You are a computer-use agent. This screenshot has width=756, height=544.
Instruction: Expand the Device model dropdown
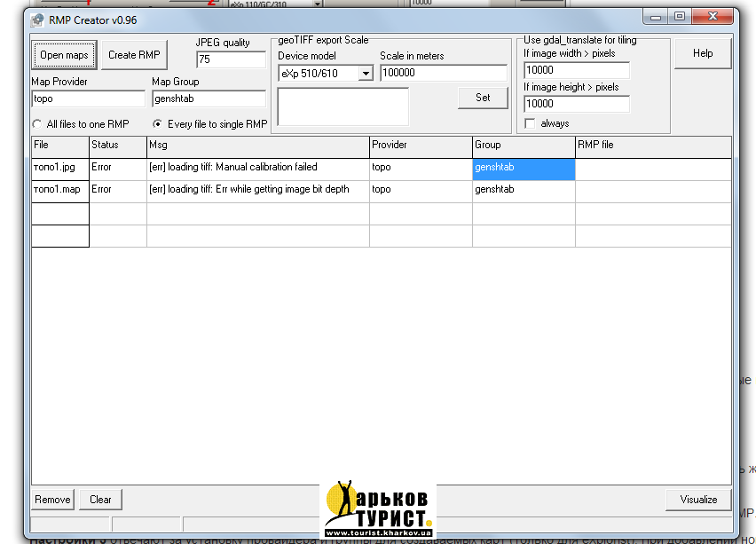coord(366,74)
